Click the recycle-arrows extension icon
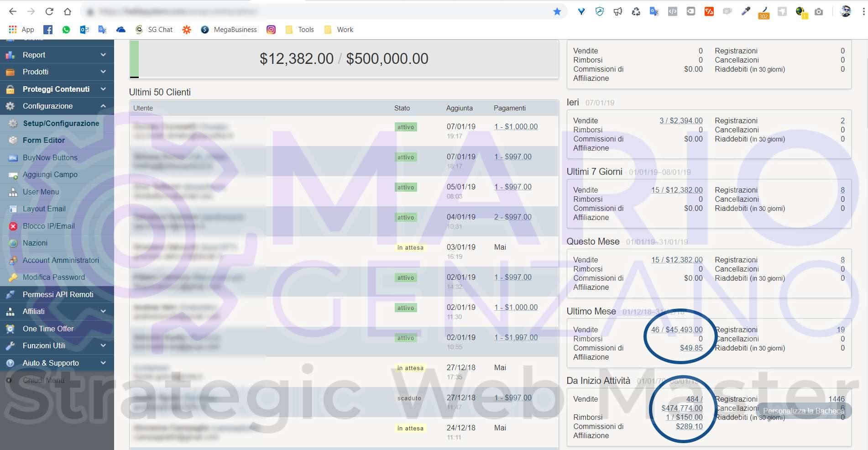The width and height of the screenshot is (868, 450). point(636,11)
